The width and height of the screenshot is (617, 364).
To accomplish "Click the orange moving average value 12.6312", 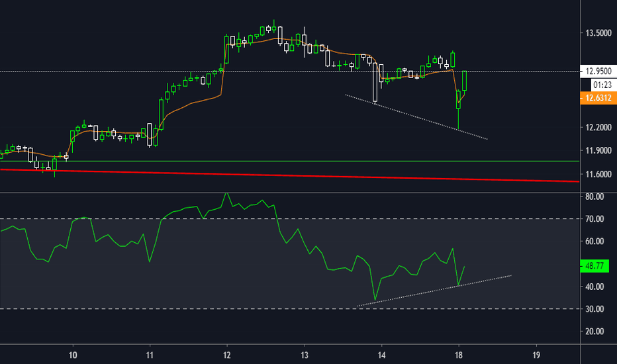I will (x=598, y=98).
